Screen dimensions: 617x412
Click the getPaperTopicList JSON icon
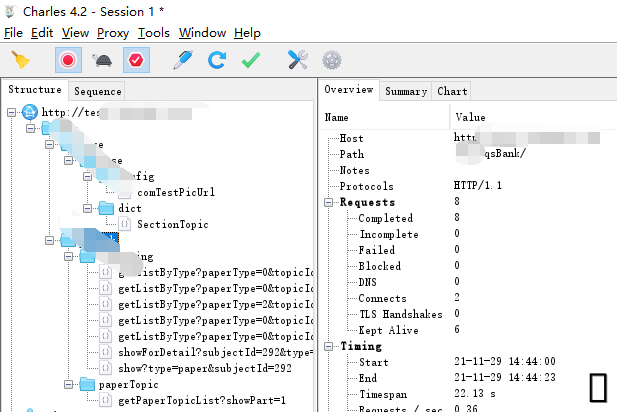tap(105, 401)
